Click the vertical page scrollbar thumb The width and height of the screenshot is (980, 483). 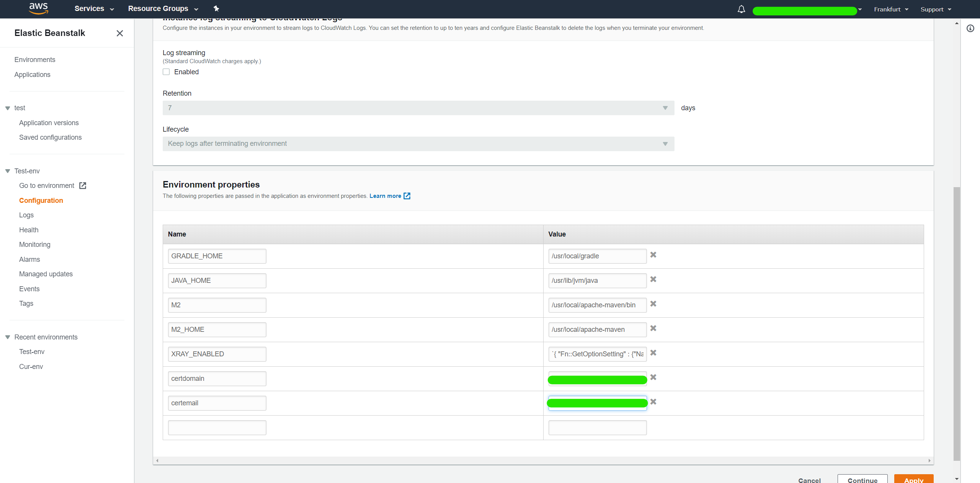point(957,324)
